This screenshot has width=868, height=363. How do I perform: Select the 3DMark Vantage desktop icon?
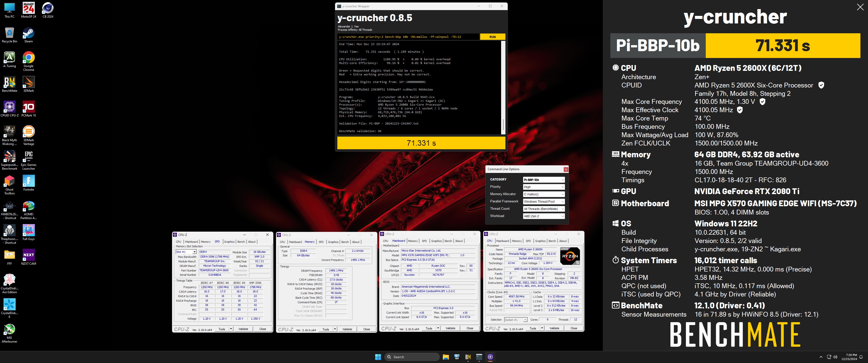29,135
